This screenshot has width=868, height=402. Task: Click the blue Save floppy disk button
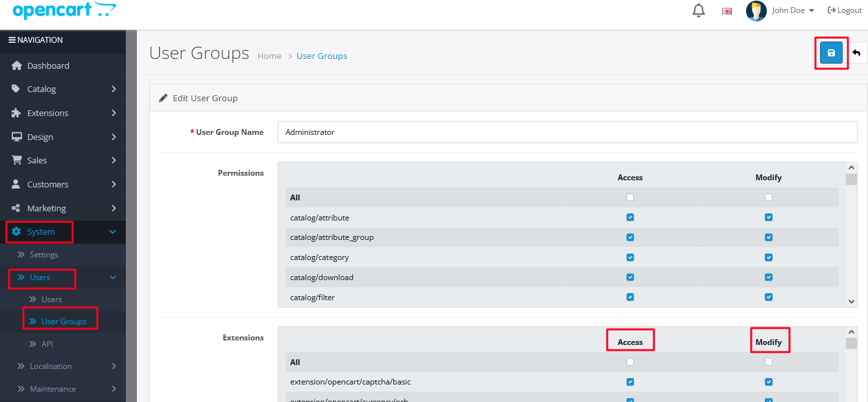831,53
